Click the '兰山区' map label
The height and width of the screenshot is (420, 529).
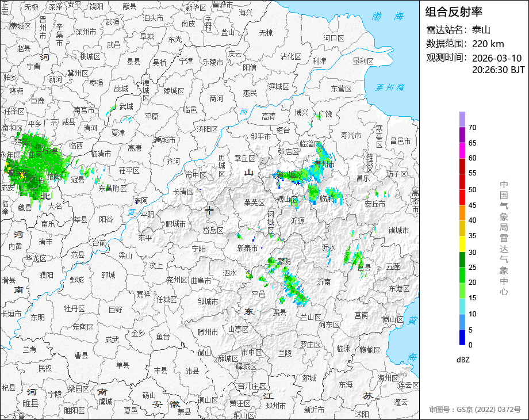click(x=310, y=317)
